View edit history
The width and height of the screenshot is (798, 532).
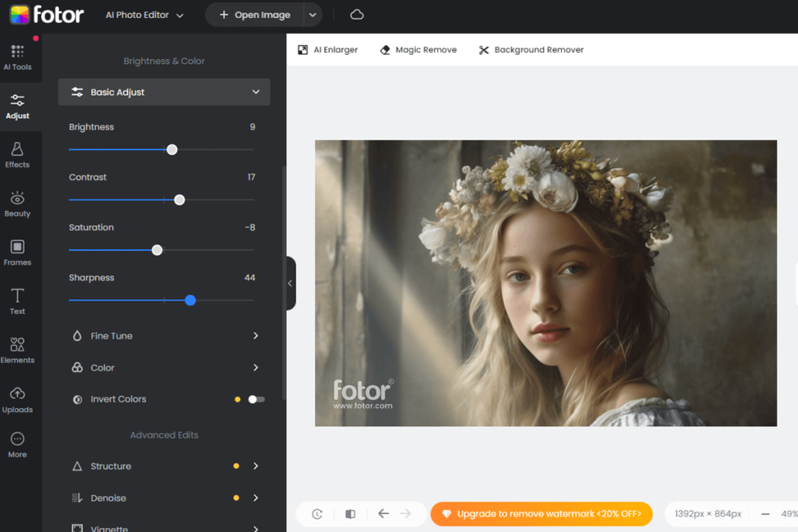[x=316, y=513]
